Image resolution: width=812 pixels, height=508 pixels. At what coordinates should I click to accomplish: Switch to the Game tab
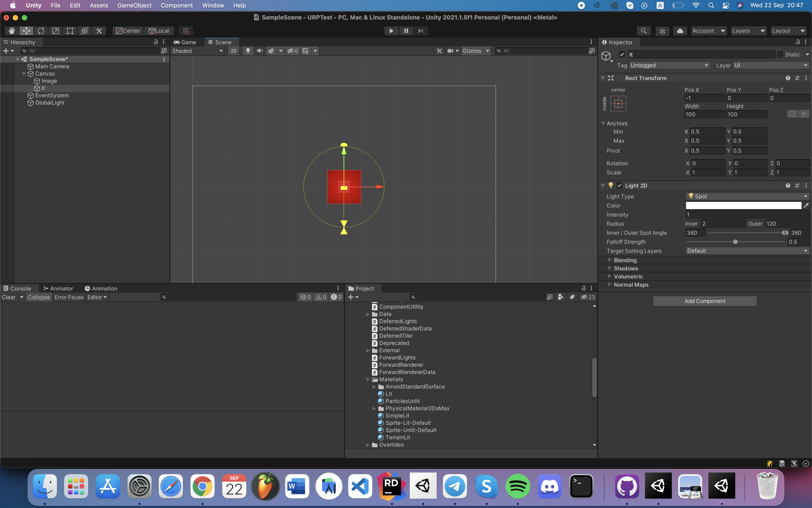(185, 42)
